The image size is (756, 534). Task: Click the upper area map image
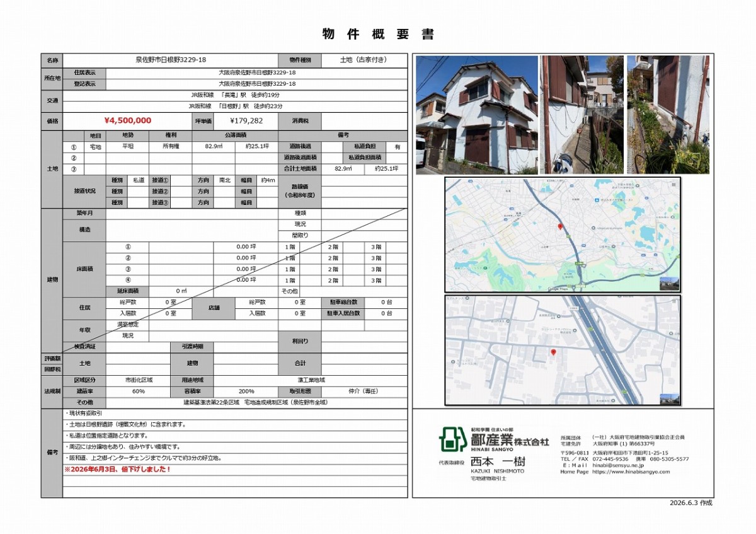563,235
